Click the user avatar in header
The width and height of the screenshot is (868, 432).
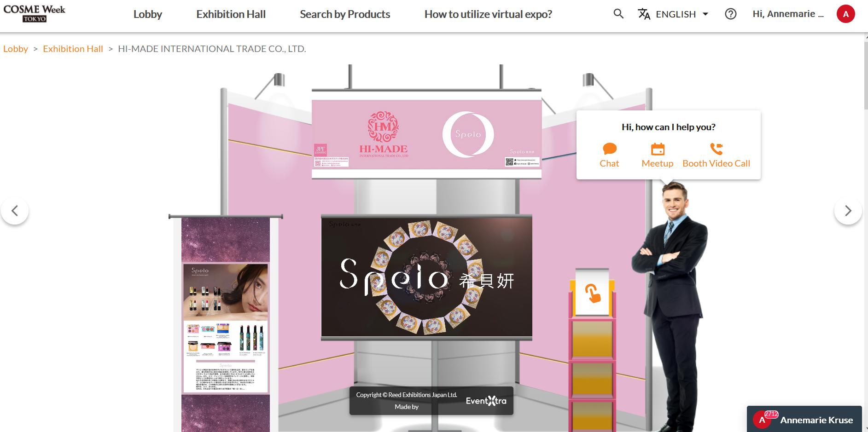click(845, 14)
